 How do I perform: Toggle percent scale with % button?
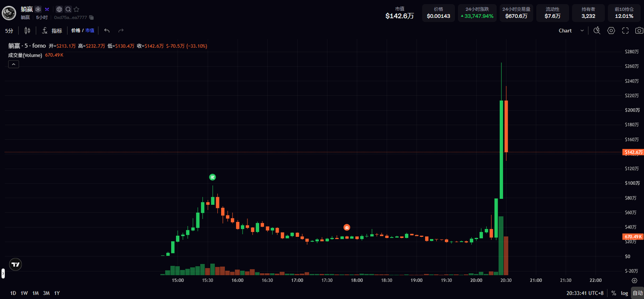tap(613, 293)
